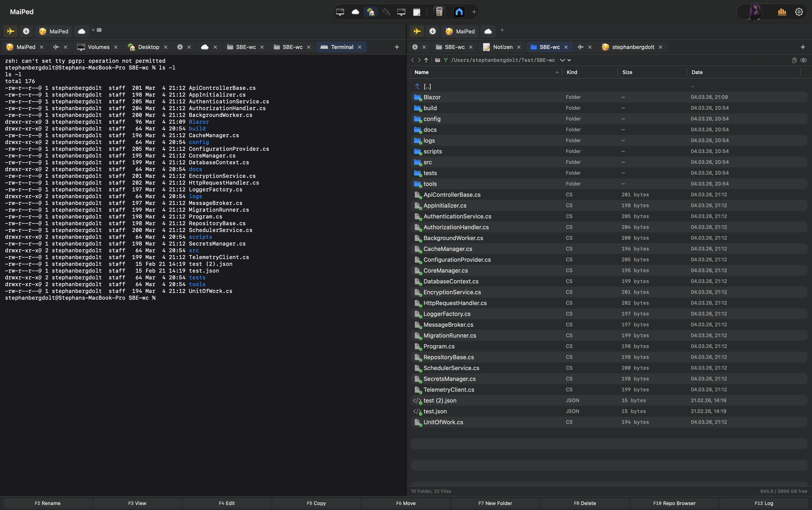
Task: Open statistics via the bar chart icon top right
Action: (782, 12)
